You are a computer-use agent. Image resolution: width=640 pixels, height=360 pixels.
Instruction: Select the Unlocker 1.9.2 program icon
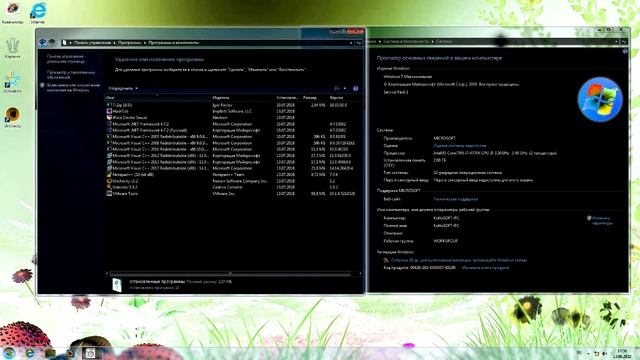click(109, 187)
